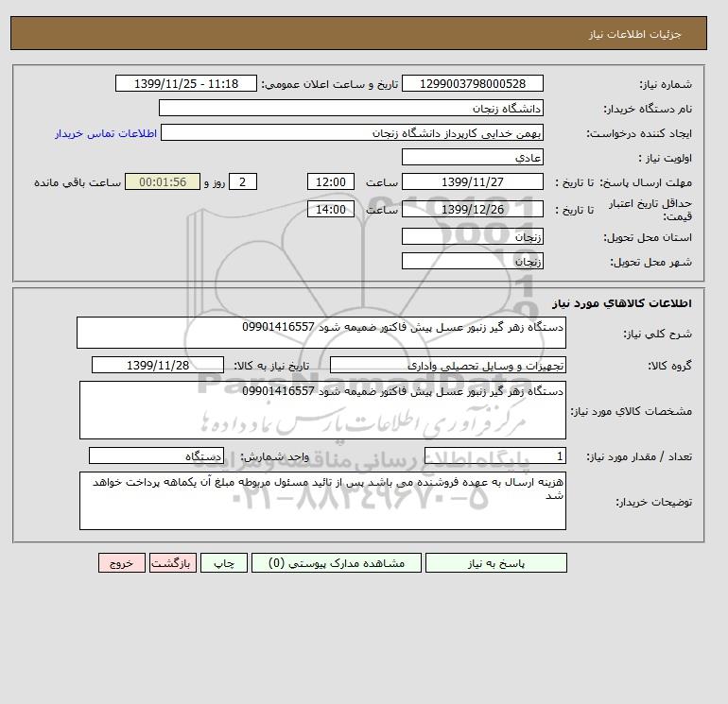Image resolution: width=728 pixels, height=704 pixels.
Task: Click the 12:00 deadline hour field
Action: (331, 182)
